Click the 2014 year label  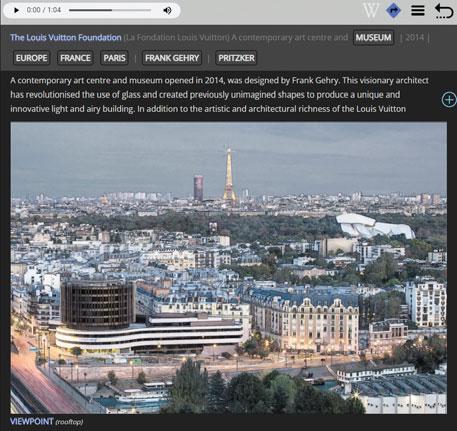pos(415,37)
